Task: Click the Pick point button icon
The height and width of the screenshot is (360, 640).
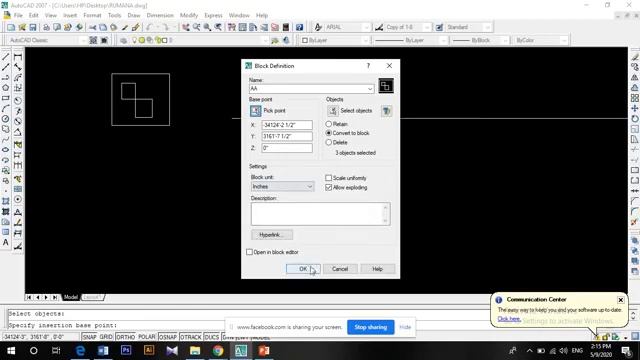Action: pyautogui.click(x=256, y=111)
